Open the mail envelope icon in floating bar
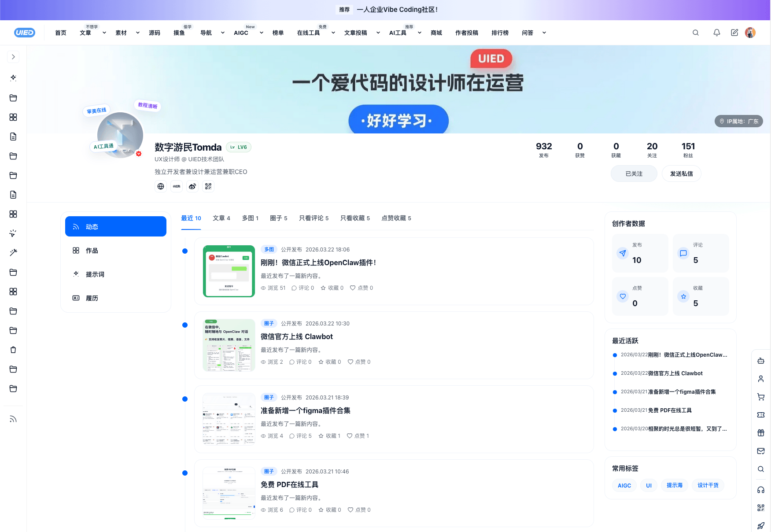 761,451
